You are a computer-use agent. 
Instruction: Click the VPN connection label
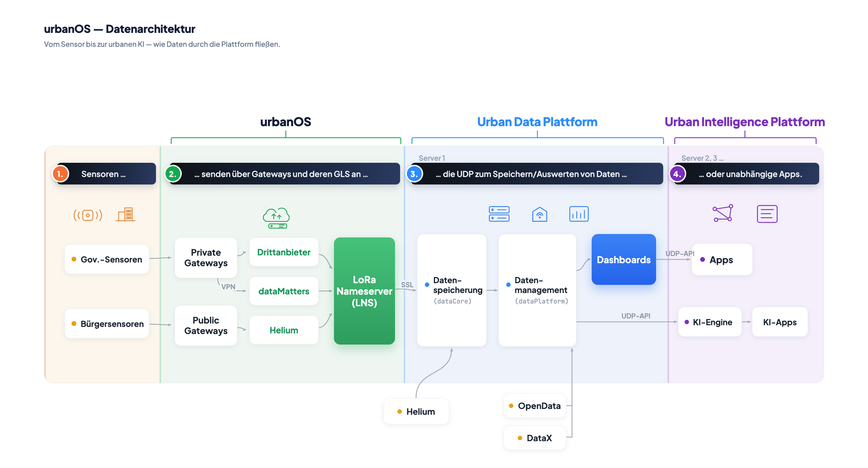pos(228,287)
